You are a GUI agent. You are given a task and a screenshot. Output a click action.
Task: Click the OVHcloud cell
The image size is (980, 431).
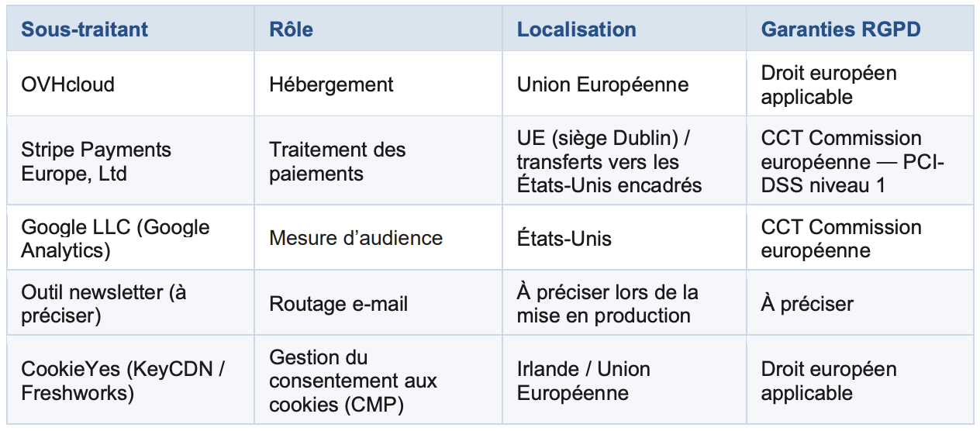[x=68, y=84]
